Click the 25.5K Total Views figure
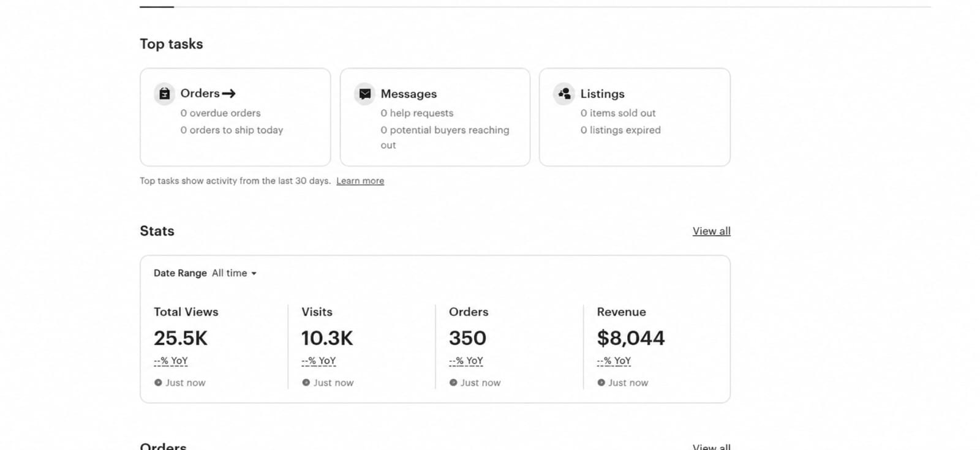 pyautogui.click(x=181, y=338)
